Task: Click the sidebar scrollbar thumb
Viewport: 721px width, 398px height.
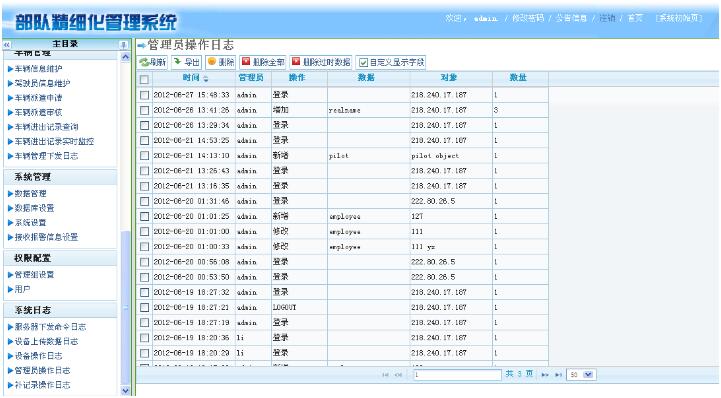Action: click(126, 308)
